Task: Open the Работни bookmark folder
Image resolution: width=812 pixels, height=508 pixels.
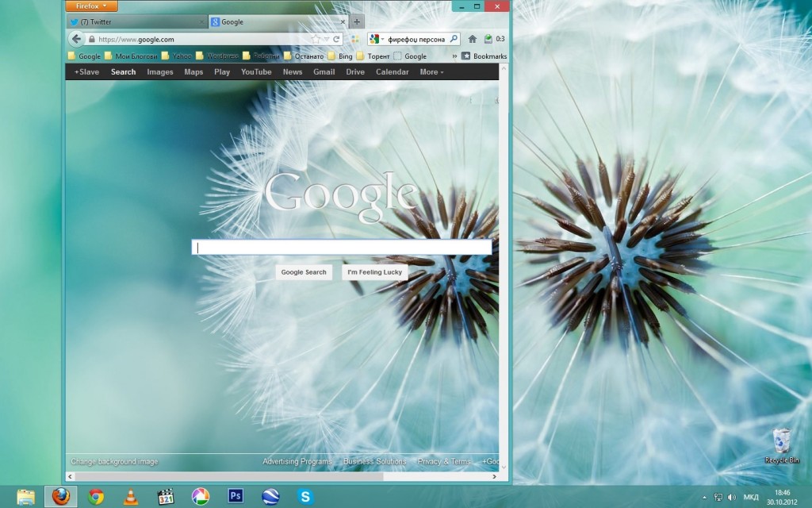Action: tap(261, 56)
